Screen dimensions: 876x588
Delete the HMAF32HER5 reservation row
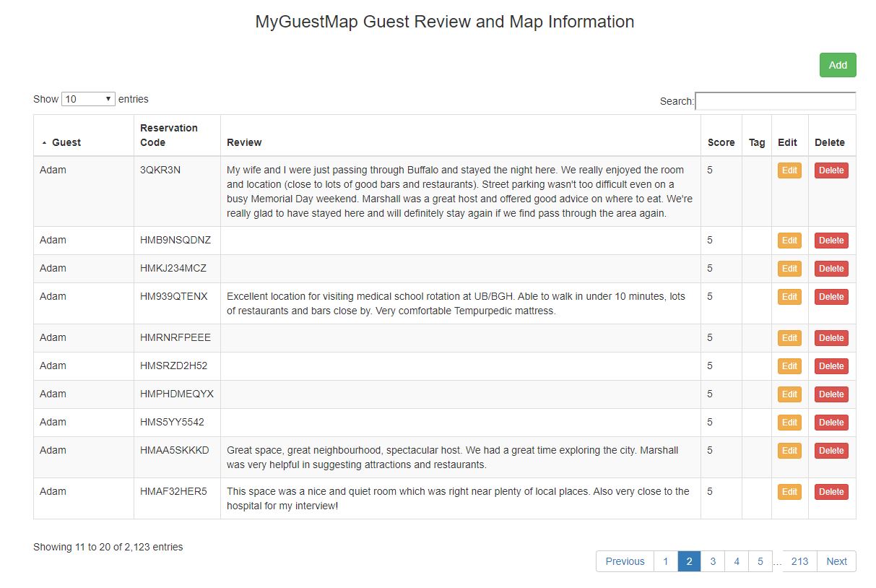click(x=831, y=492)
